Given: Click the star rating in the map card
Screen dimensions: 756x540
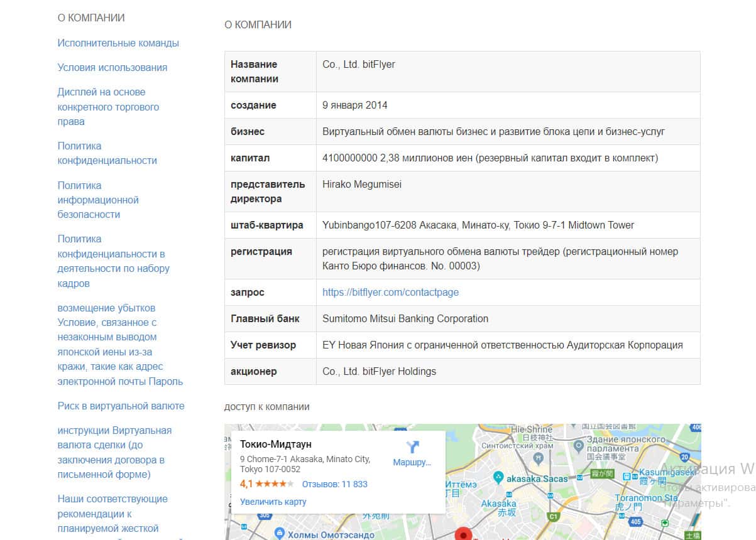Looking at the screenshot, I should [274, 484].
